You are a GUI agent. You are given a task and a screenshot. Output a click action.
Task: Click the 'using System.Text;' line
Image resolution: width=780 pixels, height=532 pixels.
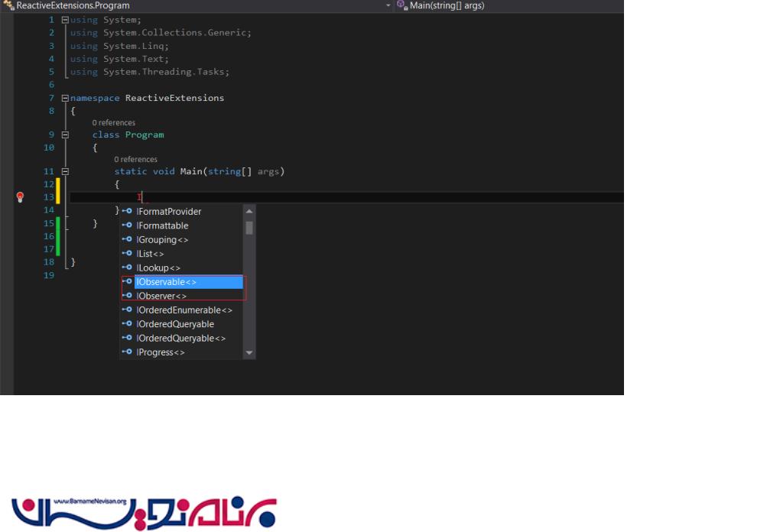tap(119, 59)
